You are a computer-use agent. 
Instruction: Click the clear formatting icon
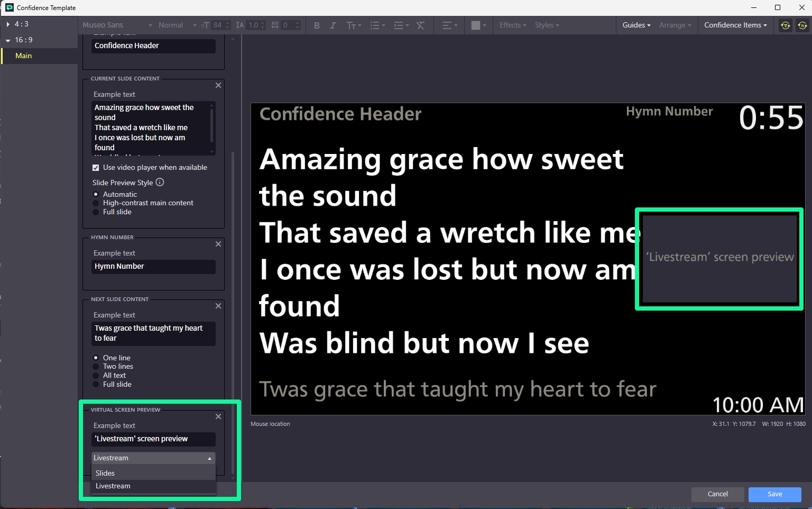coord(420,25)
